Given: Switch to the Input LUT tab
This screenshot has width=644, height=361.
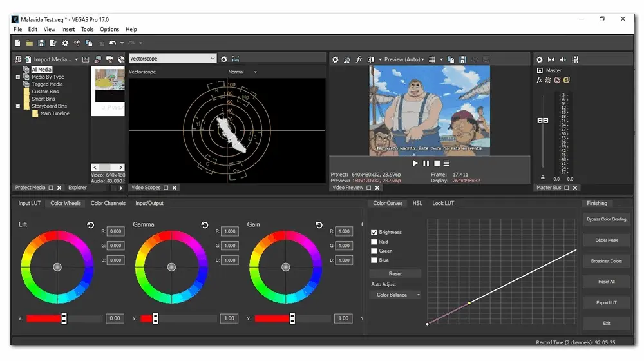Looking at the screenshot, I should coord(29,203).
